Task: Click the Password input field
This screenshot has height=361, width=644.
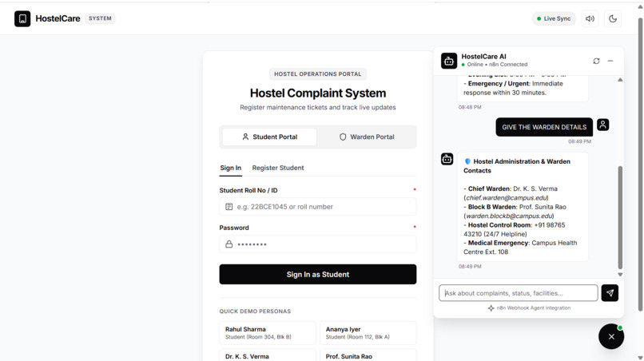Action: (x=318, y=244)
